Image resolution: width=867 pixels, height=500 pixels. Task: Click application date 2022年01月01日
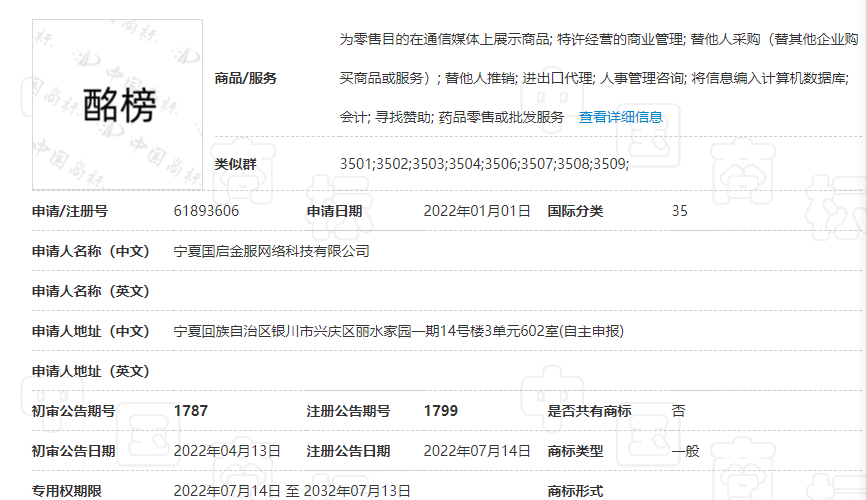477,211
